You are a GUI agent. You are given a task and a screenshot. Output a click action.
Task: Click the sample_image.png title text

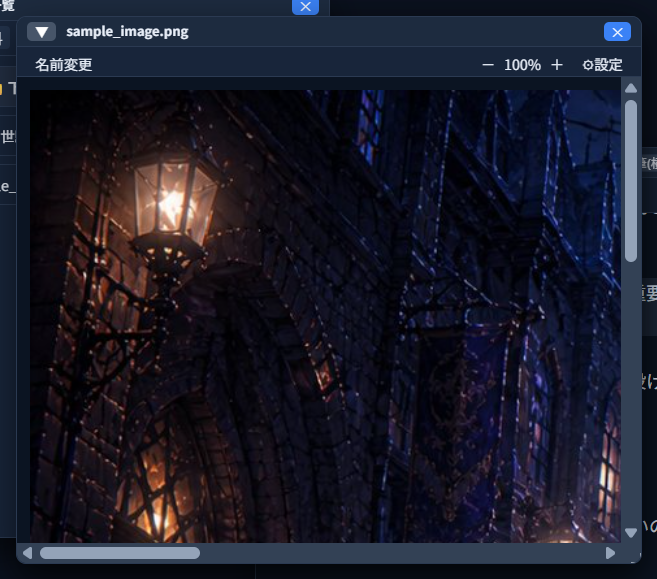pos(127,32)
